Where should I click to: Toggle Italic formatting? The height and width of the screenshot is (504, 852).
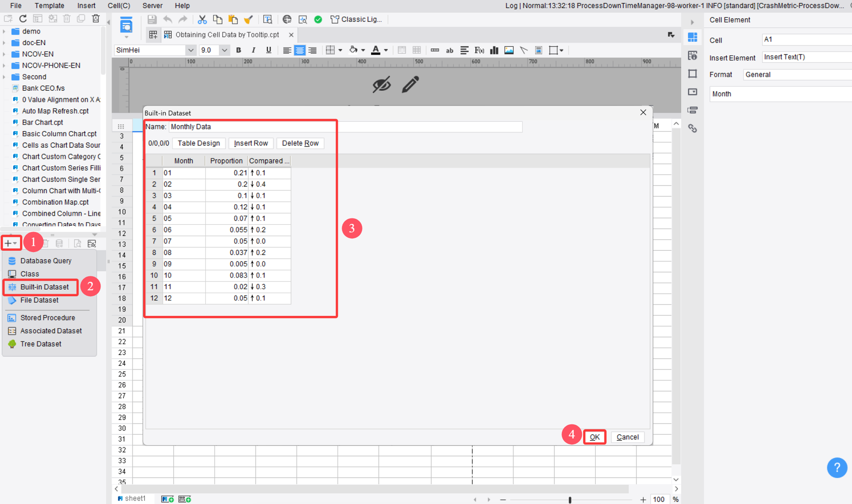[253, 50]
